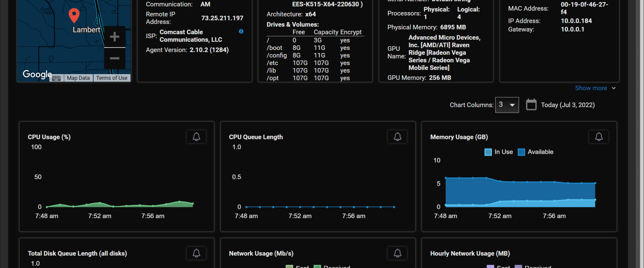
Task: Click the /lib drive row
Action: (x=315, y=70)
